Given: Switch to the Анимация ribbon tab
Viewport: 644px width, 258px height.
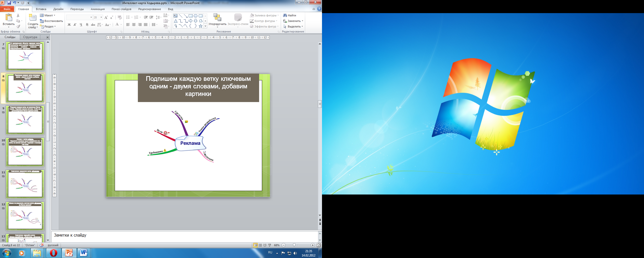Looking at the screenshot, I should pyautogui.click(x=98, y=9).
